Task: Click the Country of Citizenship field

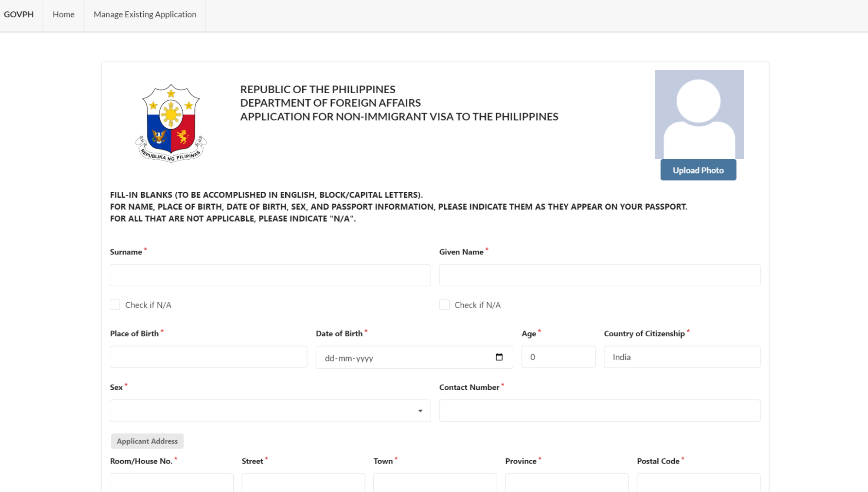Action: (682, 357)
